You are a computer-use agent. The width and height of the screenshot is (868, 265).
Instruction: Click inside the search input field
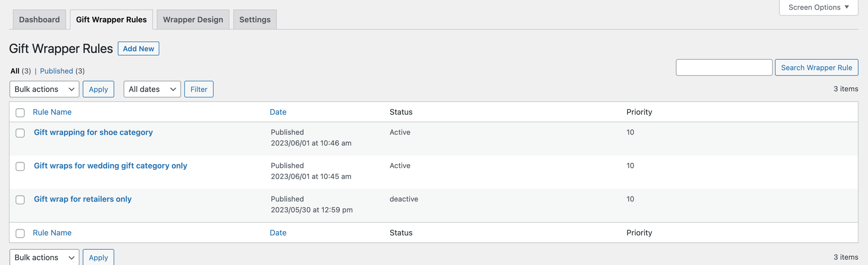click(x=723, y=67)
